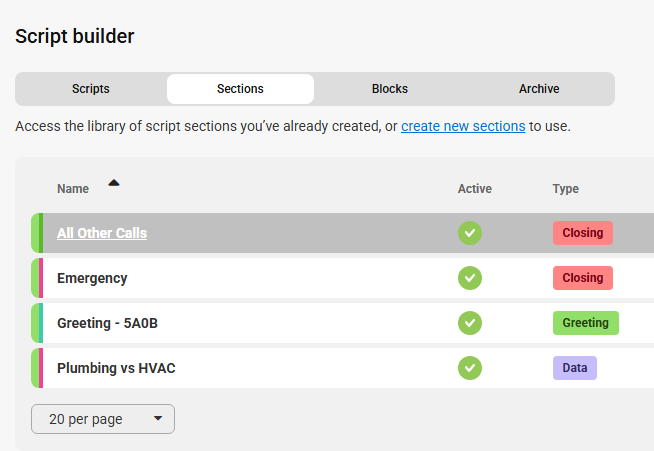Toggle active checkmark for Plumbing vs HVAC

click(x=470, y=368)
